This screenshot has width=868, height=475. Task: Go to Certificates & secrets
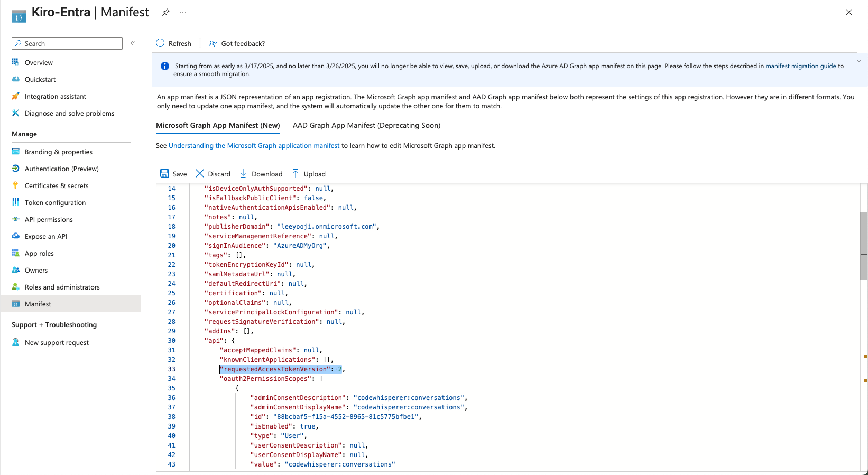tap(57, 185)
